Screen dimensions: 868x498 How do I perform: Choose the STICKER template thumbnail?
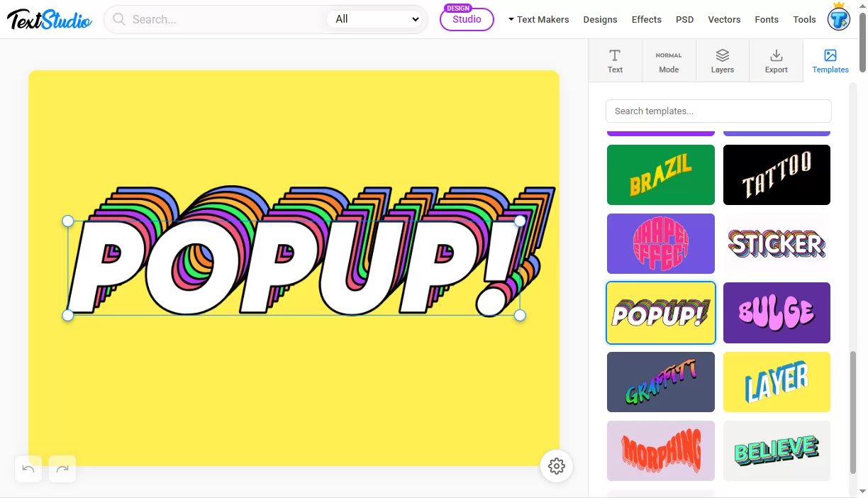click(777, 243)
